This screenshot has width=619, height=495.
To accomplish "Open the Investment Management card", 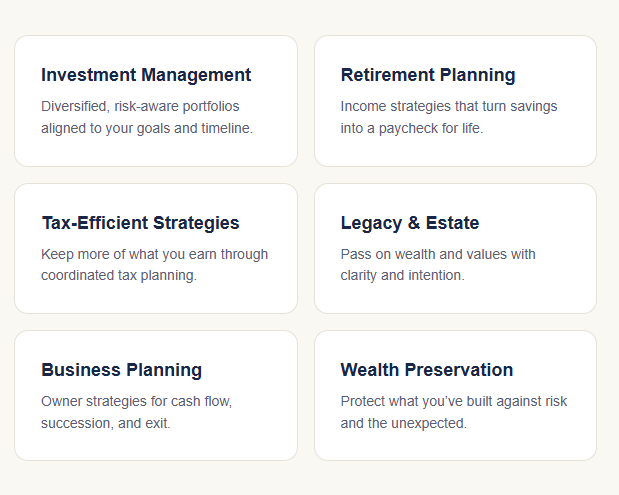I will click(156, 101).
